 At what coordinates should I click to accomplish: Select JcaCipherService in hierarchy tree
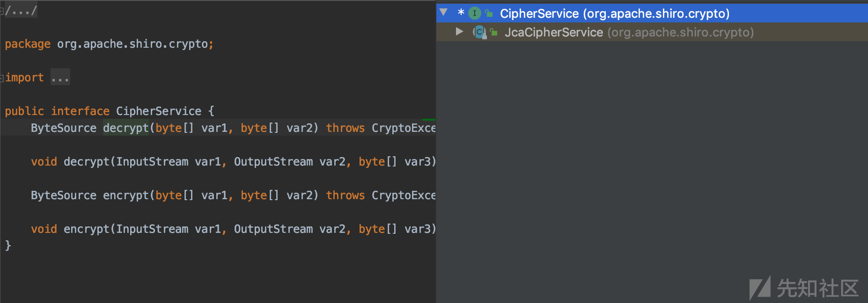[652, 32]
